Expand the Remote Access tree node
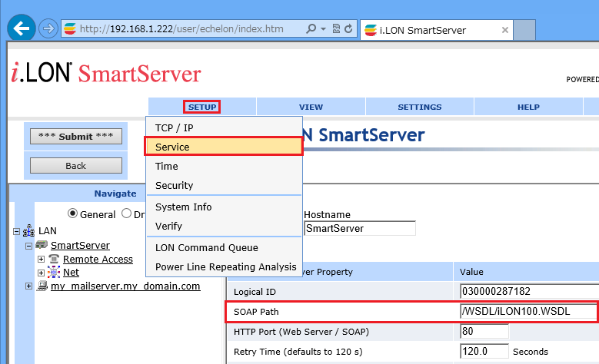Viewport: 599px width, 364px height. click(x=42, y=260)
